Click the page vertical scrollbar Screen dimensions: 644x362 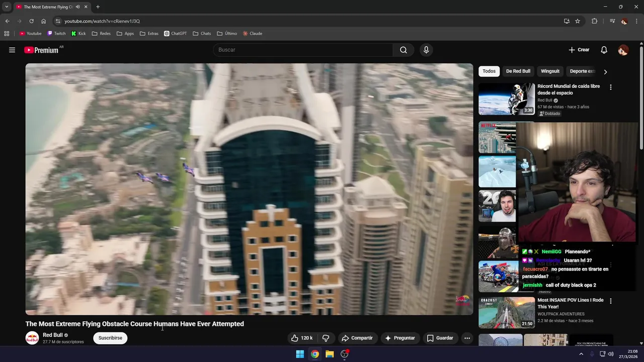(x=641, y=98)
